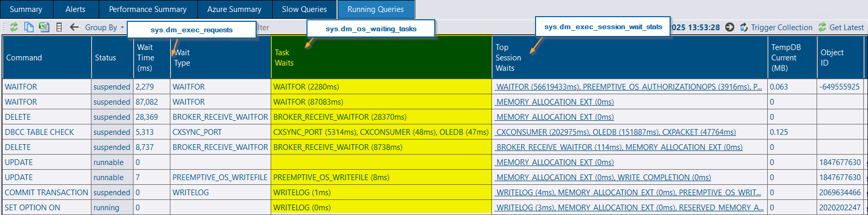Screen dimensions: 868x215
Task: Export grid to Excel icon
Action: click(44, 27)
